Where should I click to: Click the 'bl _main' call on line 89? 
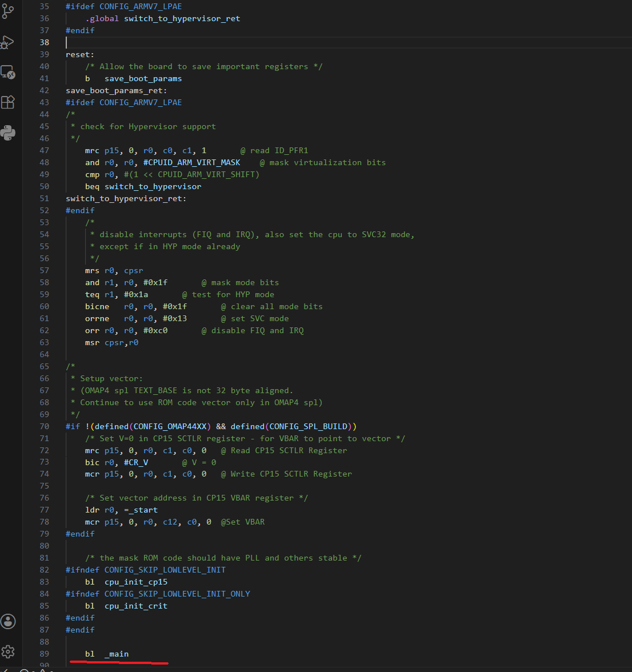107,654
